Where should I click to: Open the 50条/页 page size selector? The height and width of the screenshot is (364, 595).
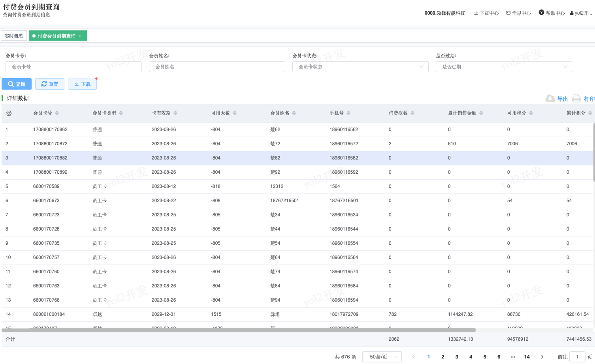(x=382, y=356)
